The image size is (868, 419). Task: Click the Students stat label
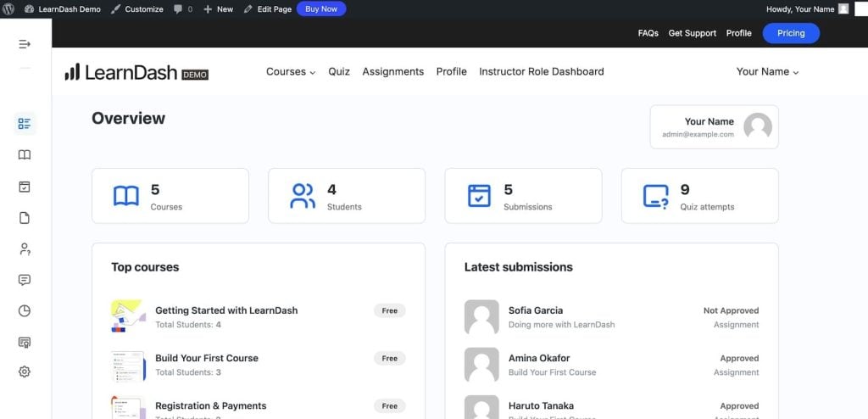coord(344,207)
